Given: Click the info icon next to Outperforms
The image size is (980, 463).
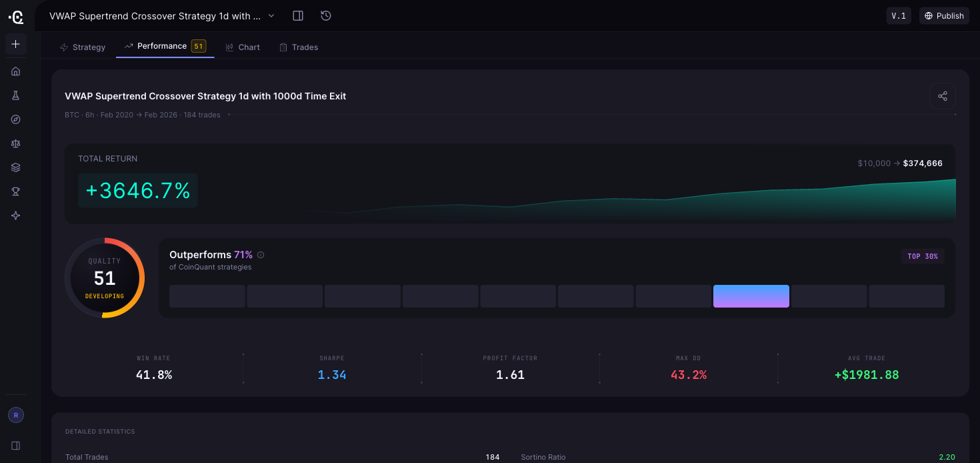Looking at the screenshot, I should (x=261, y=255).
